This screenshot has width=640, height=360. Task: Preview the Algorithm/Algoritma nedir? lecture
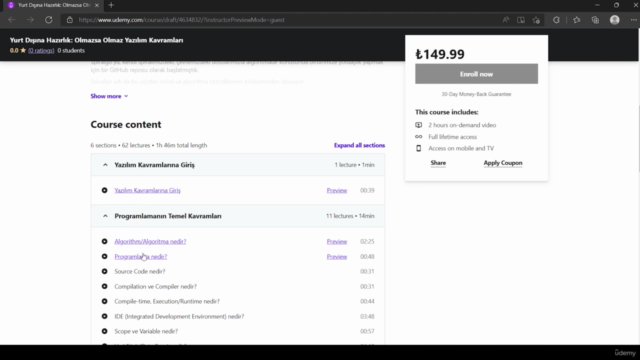pyautogui.click(x=337, y=242)
